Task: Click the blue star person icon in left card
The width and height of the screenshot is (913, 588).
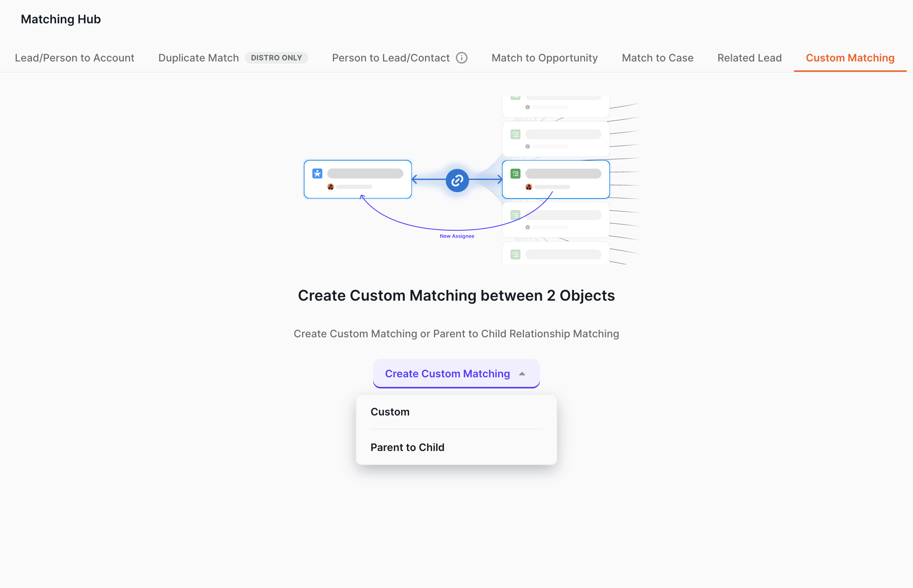Action: click(317, 173)
